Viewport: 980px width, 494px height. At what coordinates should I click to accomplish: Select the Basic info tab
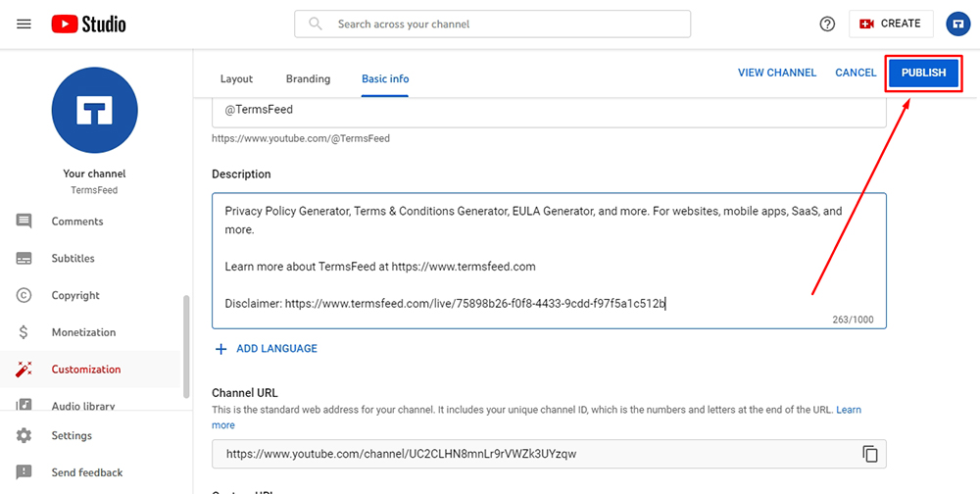point(385,78)
